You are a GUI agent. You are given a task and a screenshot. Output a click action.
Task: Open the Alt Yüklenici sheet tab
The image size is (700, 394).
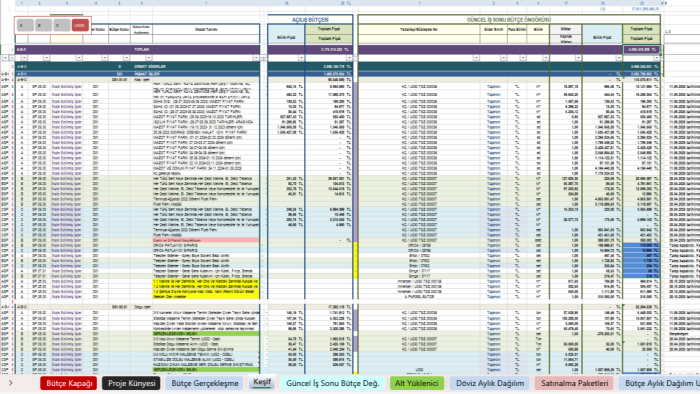tap(417, 383)
